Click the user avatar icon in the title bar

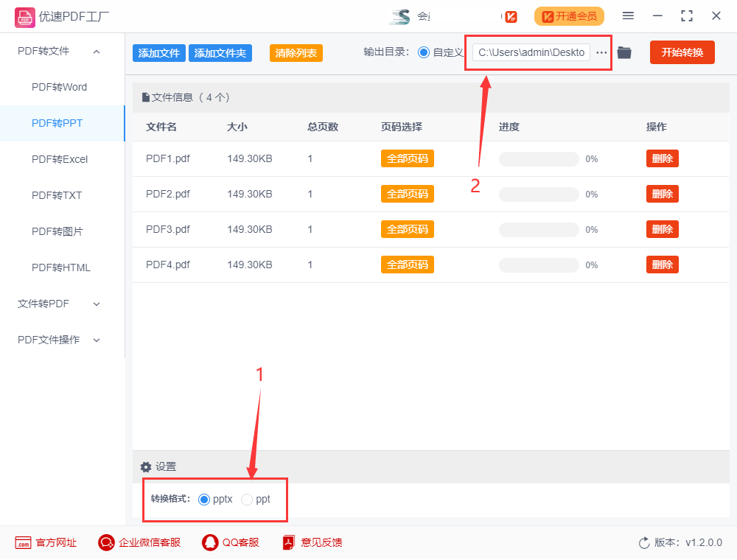[x=400, y=16]
